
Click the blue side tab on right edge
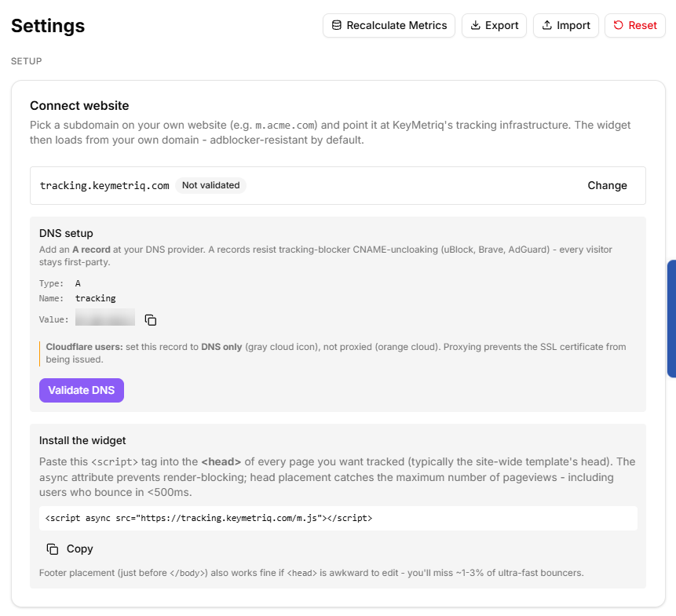click(x=672, y=319)
